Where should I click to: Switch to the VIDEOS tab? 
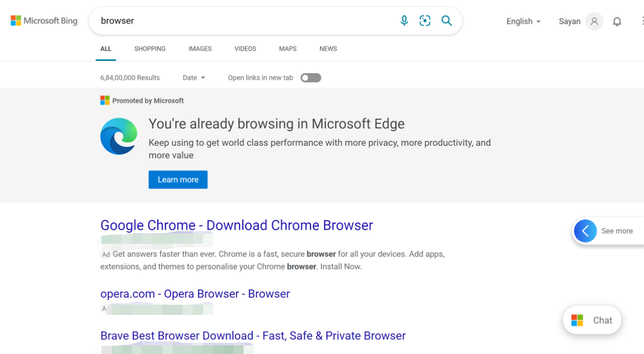tap(245, 49)
